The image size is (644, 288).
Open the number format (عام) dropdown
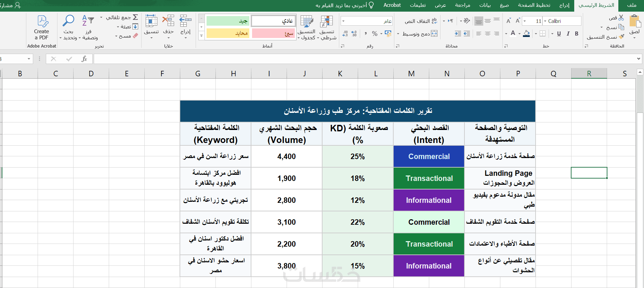pos(344,21)
